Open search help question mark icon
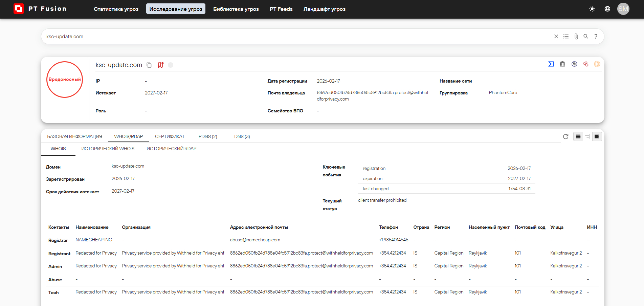 [596, 37]
